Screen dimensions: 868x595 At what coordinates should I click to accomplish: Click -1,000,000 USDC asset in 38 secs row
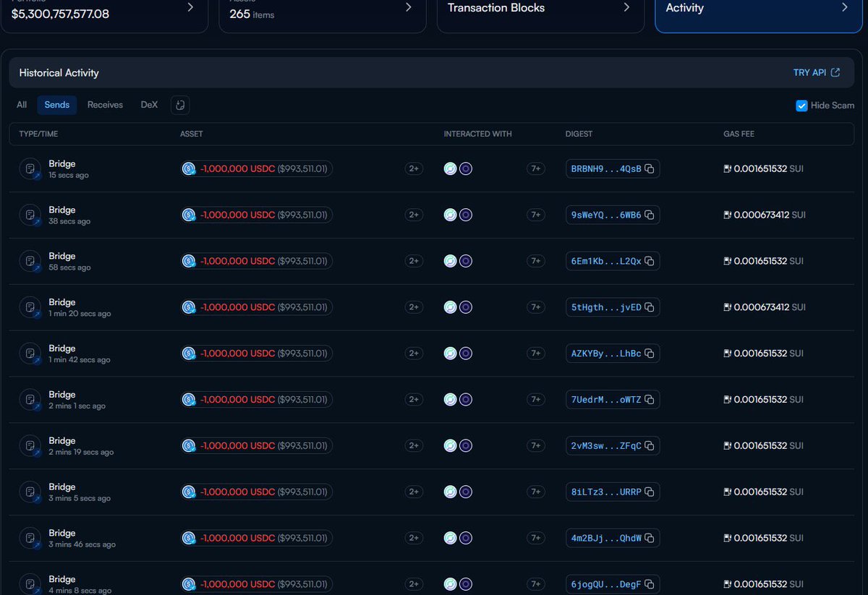tap(257, 215)
